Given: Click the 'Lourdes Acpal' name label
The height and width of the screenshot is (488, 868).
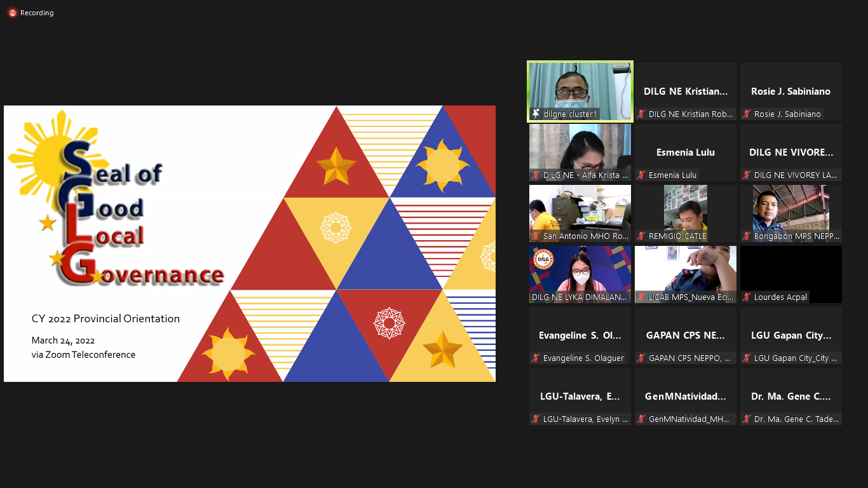Looking at the screenshot, I should pyautogui.click(x=780, y=297).
